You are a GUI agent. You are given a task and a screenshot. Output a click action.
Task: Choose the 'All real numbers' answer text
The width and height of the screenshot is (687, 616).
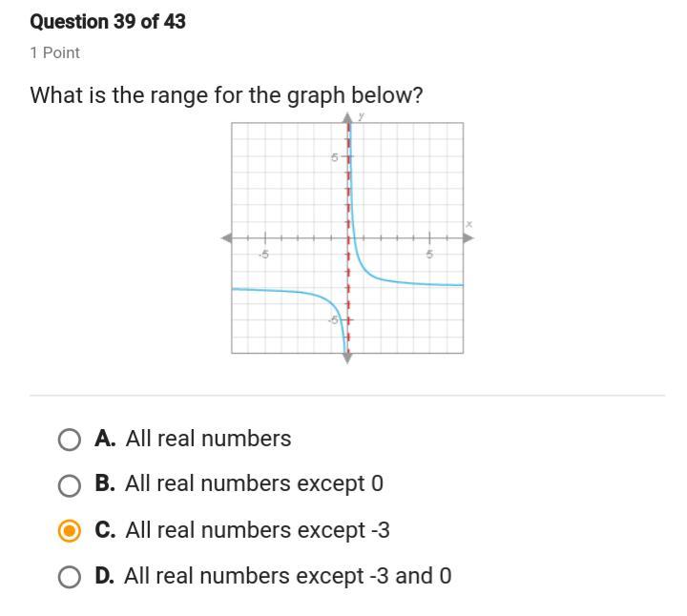[208, 439]
